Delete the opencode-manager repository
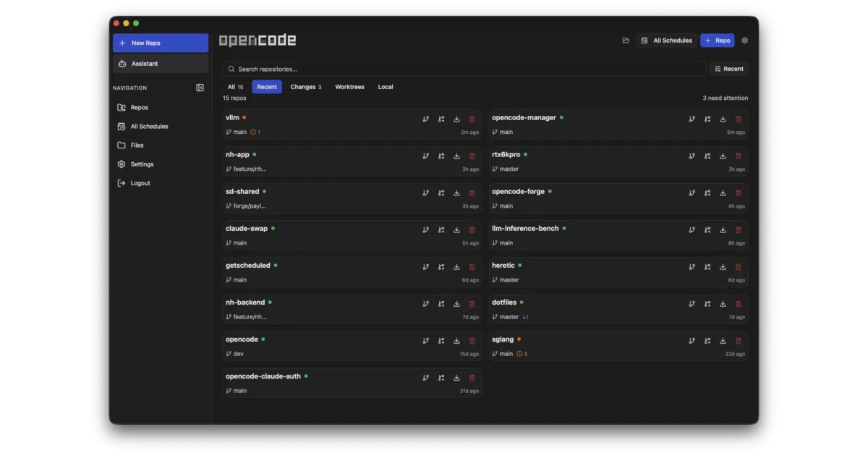The image size is (868, 456). (739, 119)
